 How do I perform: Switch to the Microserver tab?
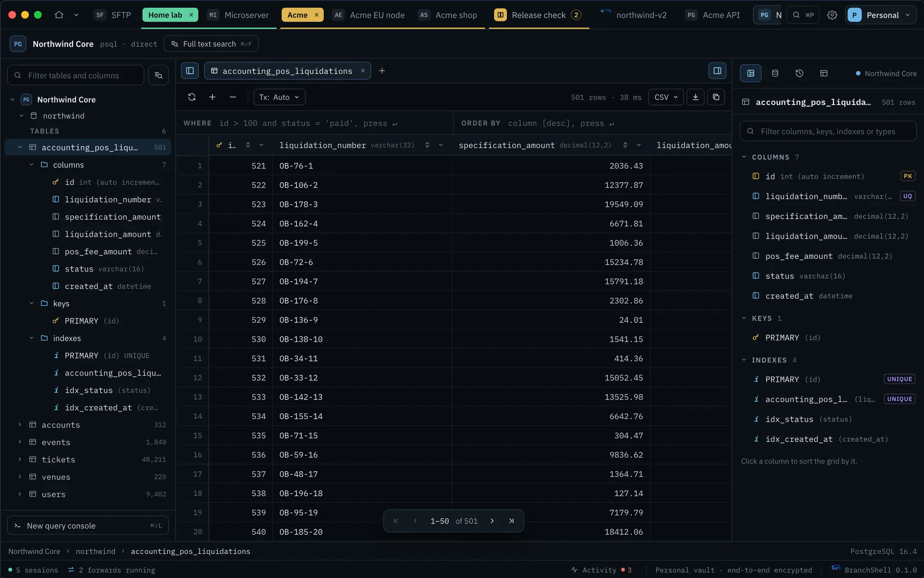pos(238,15)
